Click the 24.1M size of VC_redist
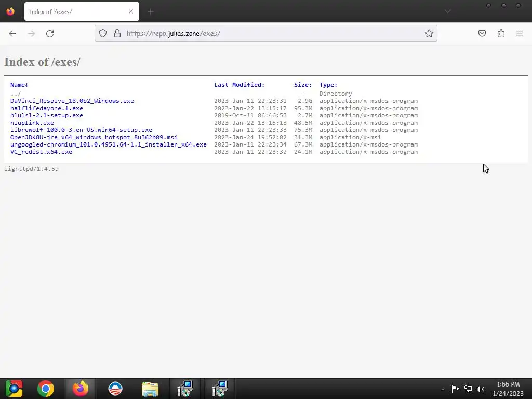Viewport: 532px width, 399px height. (x=303, y=152)
